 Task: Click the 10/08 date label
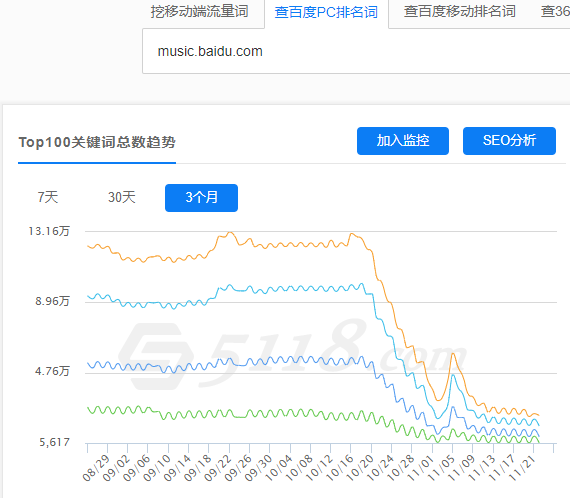(x=299, y=468)
